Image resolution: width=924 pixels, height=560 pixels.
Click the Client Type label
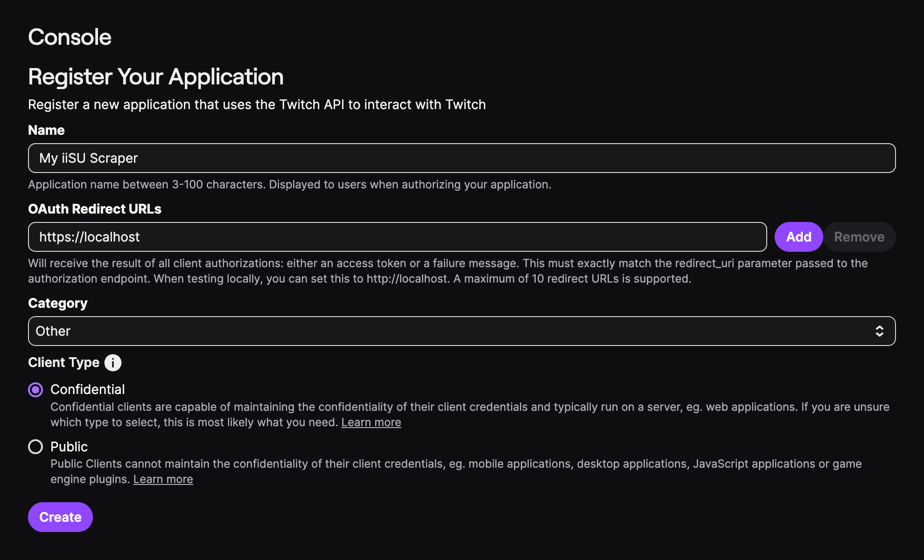[x=63, y=362]
